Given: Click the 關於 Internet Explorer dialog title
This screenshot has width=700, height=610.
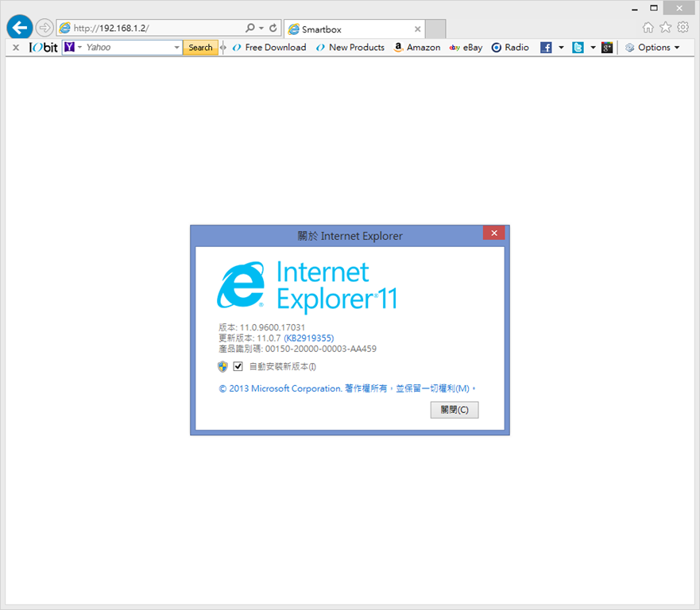Looking at the screenshot, I should pyautogui.click(x=350, y=236).
